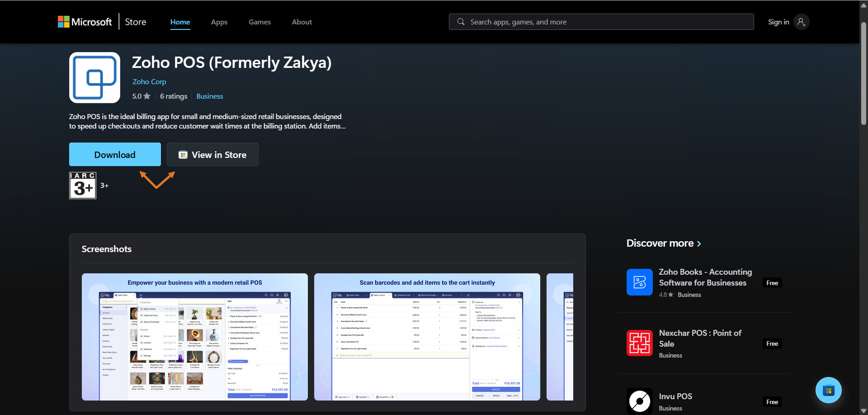Click the search magnifier icon
Image resolution: width=868 pixels, height=415 pixels.
click(x=461, y=22)
